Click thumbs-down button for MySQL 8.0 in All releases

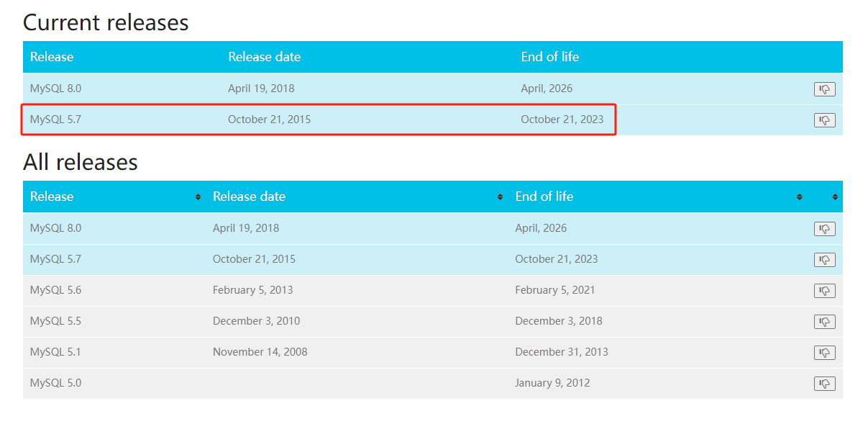(824, 229)
